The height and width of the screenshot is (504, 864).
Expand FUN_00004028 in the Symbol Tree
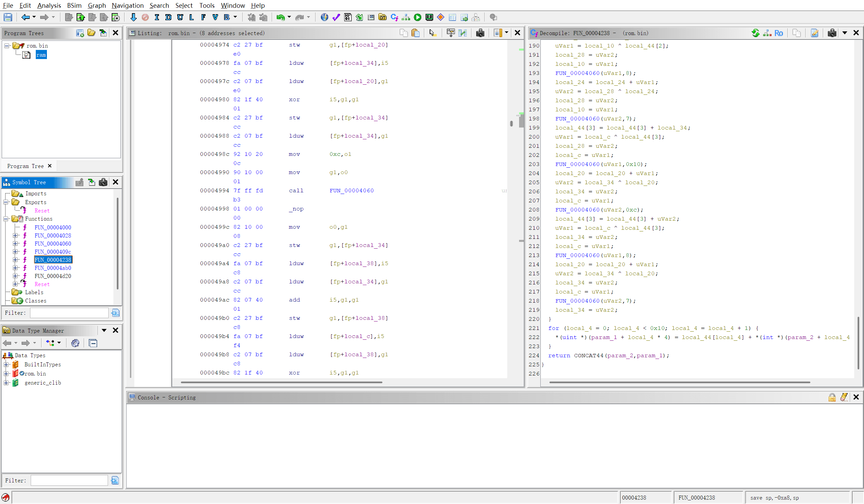15,235
